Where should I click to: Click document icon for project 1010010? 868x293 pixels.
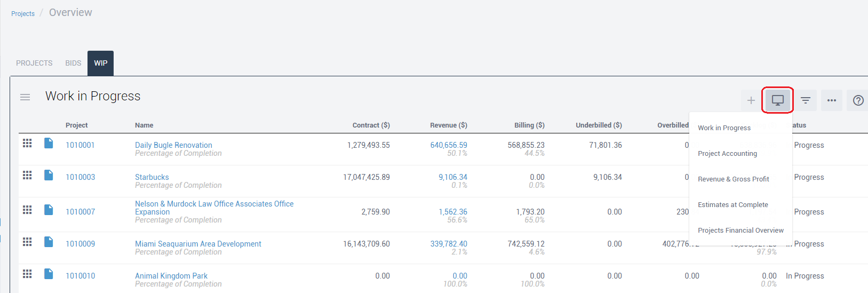tap(49, 274)
